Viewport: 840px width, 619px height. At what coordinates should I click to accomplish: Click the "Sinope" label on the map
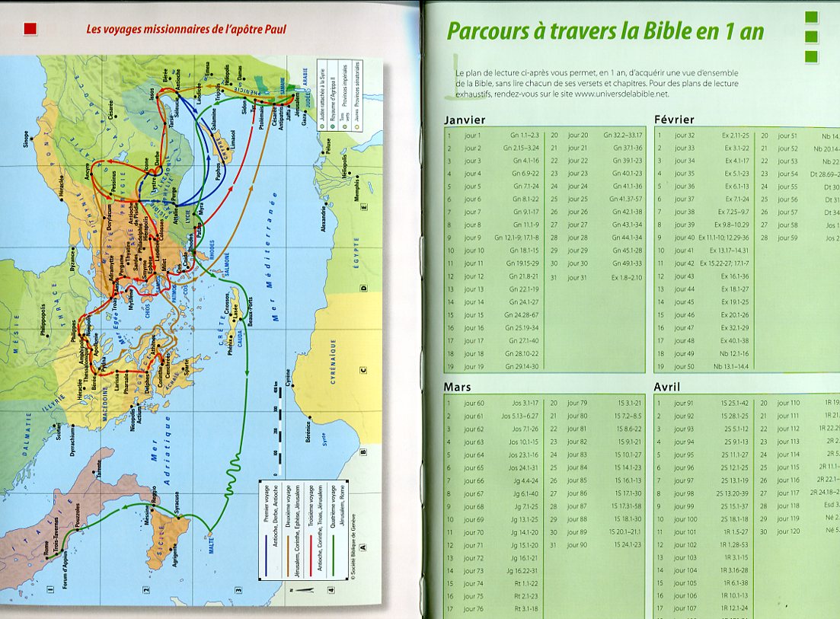[26, 140]
